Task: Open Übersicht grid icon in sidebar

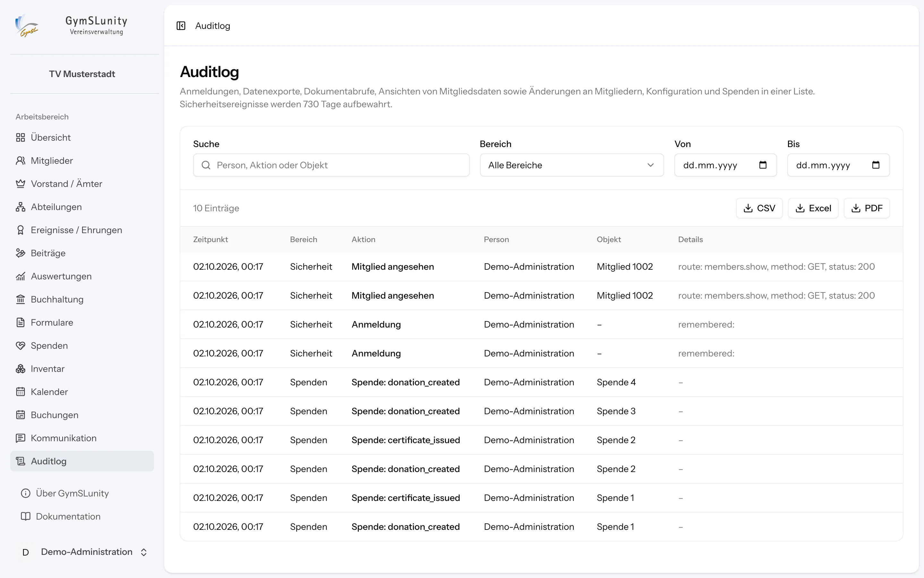Action: click(21, 137)
